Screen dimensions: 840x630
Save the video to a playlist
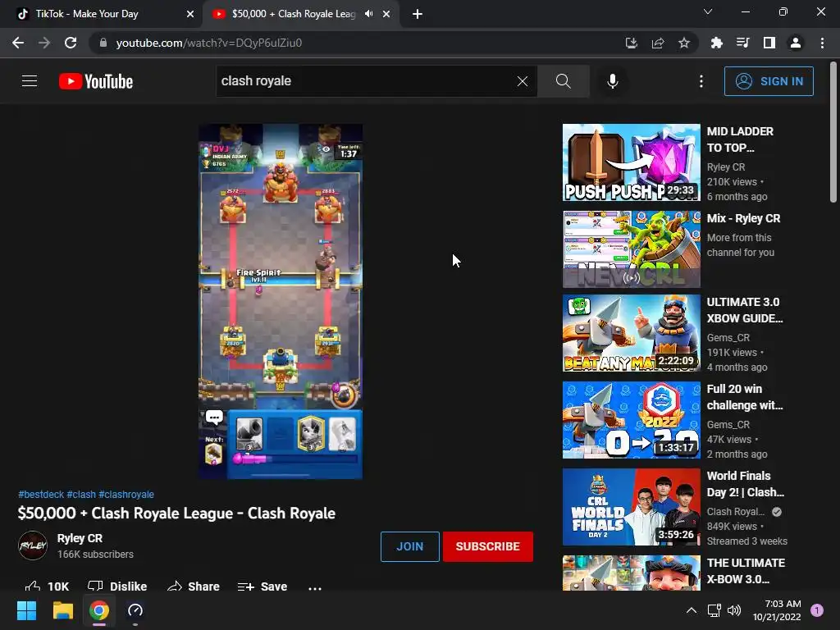(x=262, y=586)
